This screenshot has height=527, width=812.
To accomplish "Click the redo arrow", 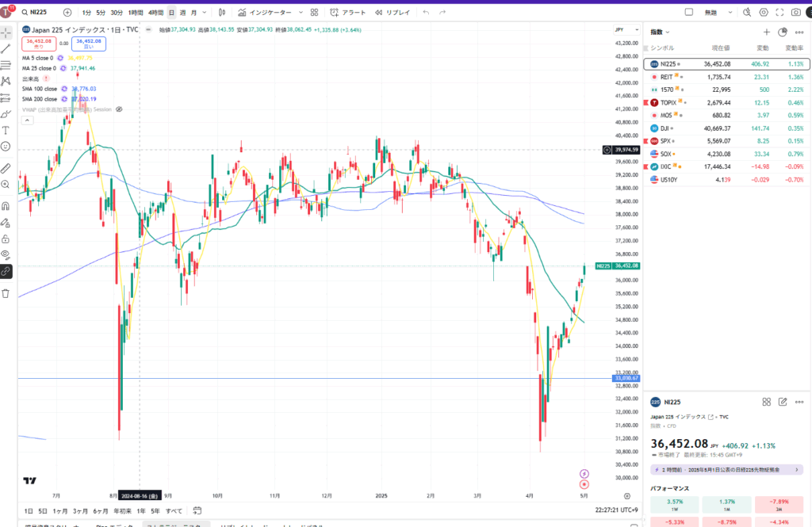I will click(442, 13).
